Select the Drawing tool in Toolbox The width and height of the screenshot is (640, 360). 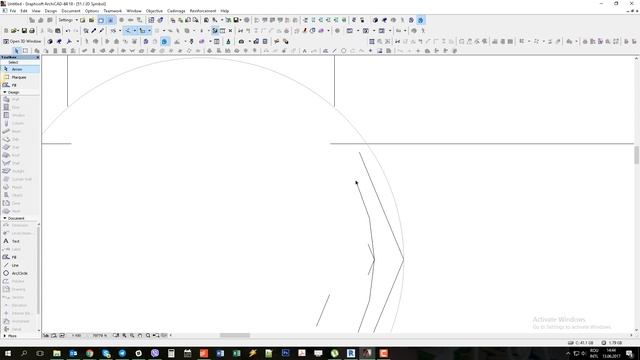(19, 289)
